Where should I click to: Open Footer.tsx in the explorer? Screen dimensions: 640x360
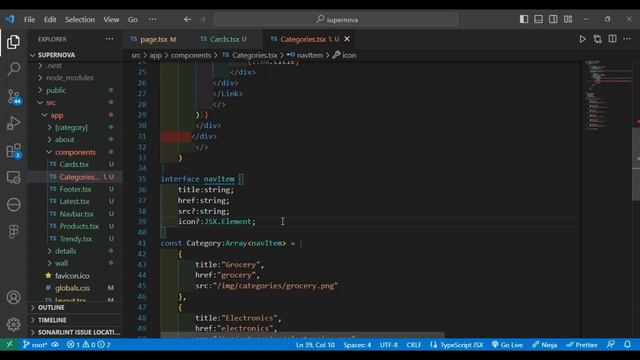point(76,189)
